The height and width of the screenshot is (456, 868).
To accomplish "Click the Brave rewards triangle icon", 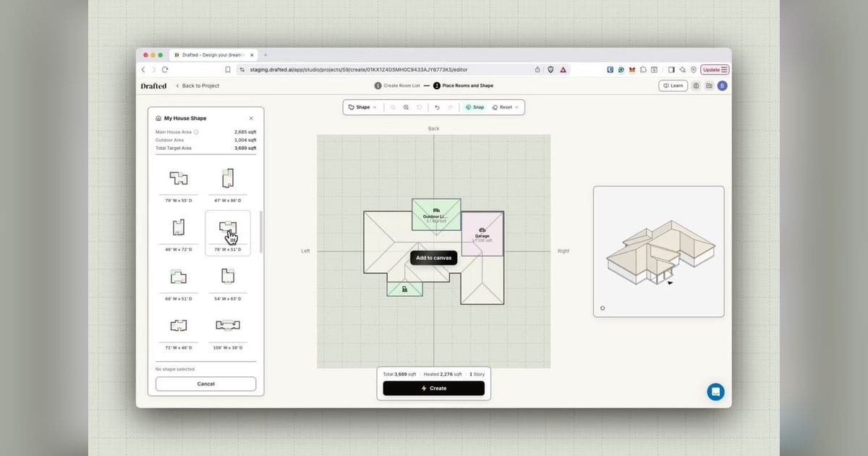I will (563, 69).
